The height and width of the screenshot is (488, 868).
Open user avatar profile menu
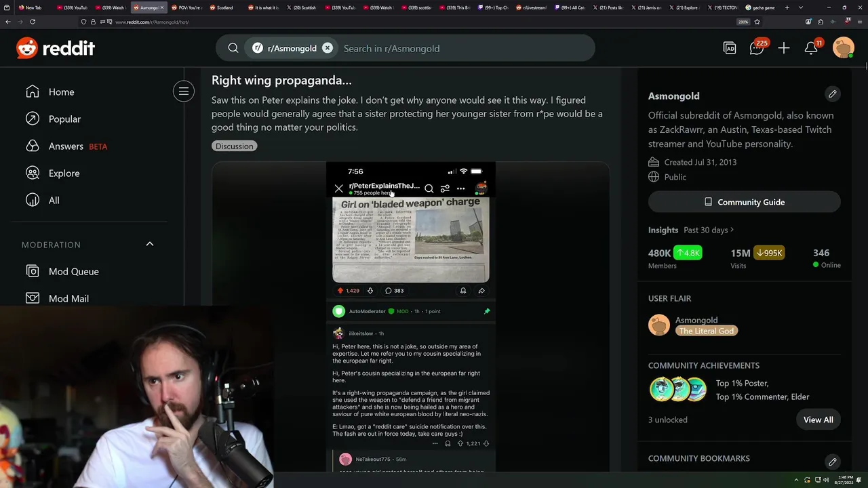[x=844, y=48]
